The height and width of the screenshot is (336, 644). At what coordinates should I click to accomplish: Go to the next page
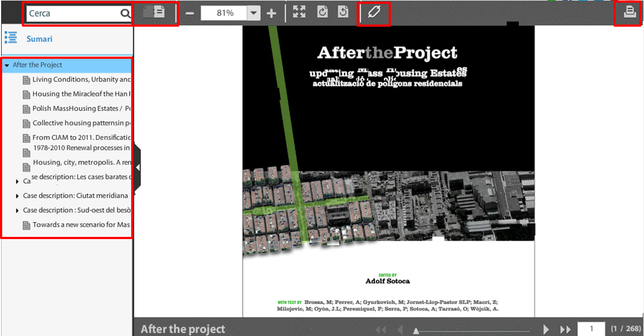tap(546, 329)
